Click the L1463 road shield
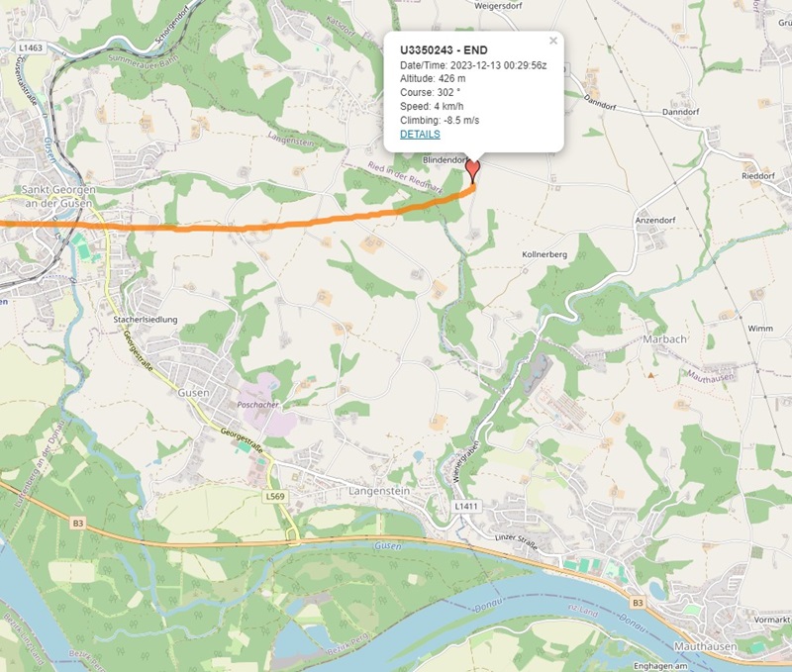 [x=31, y=48]
